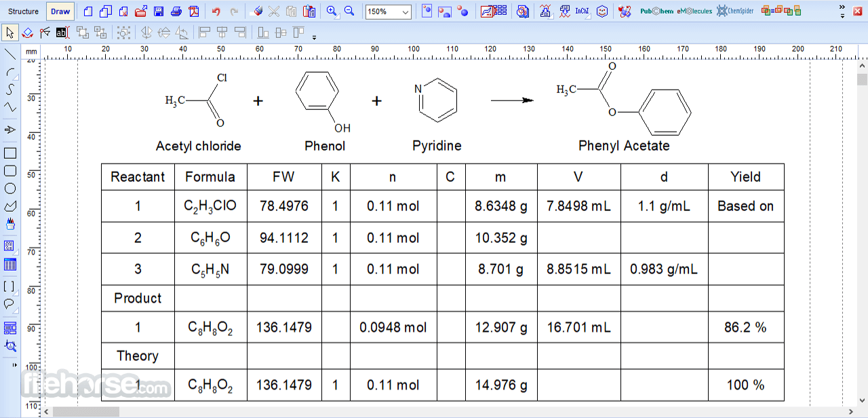
Task: Expand the second toolbar overflow arrow
Action: (x=314, y=36)
